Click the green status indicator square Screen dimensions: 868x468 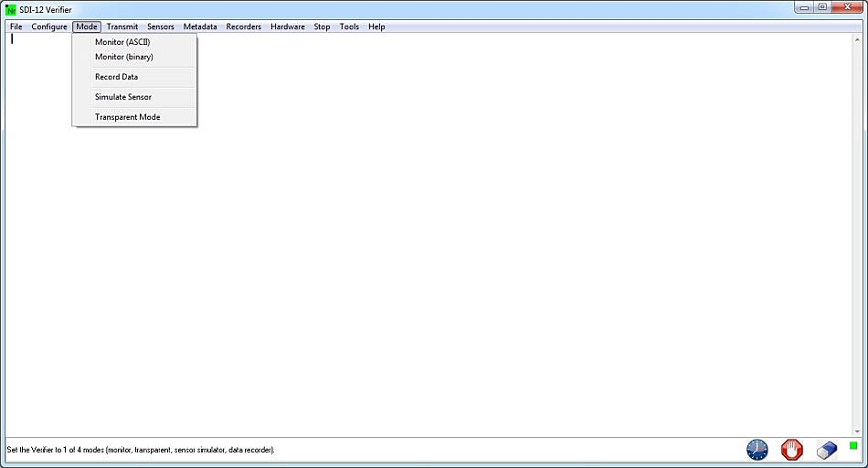853,445
